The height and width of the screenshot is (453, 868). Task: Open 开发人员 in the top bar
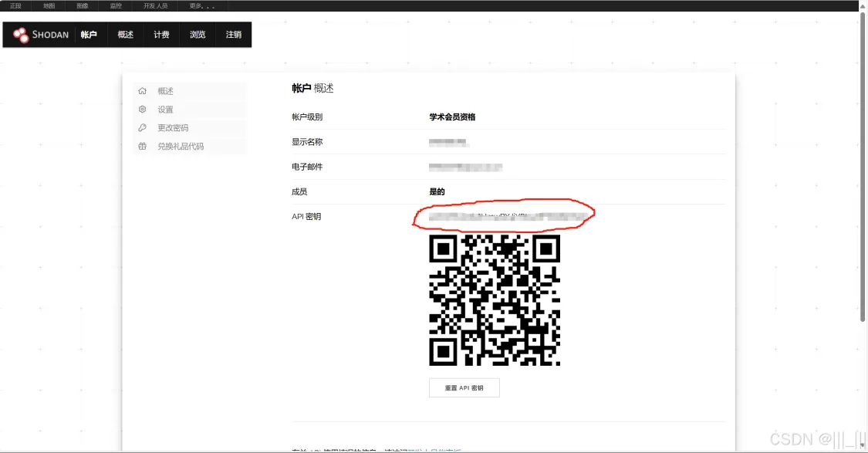pyautogui.click(x=155, y=5)
